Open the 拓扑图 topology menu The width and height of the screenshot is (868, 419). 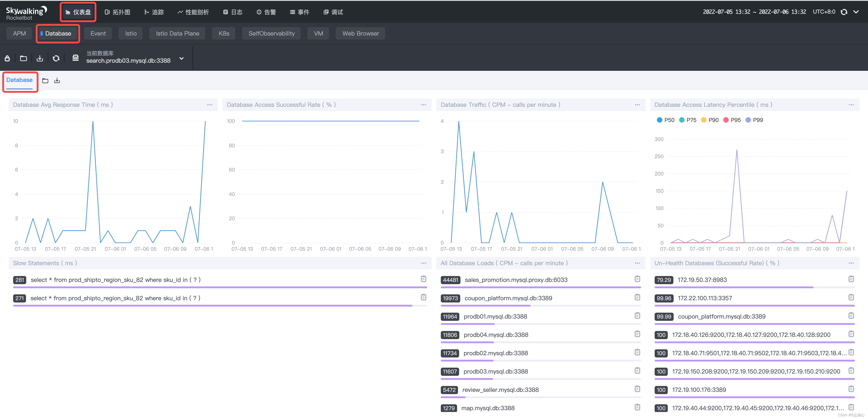tap(117, 12)
